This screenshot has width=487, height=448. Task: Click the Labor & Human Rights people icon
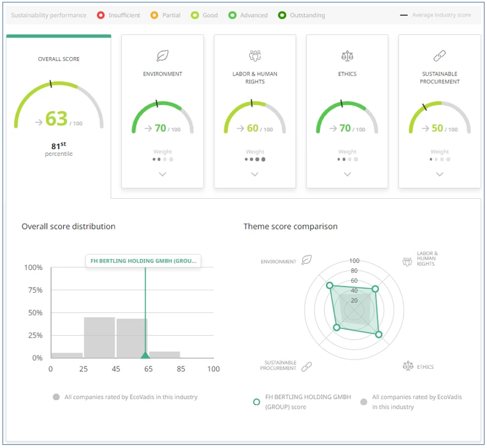point(255,56)
